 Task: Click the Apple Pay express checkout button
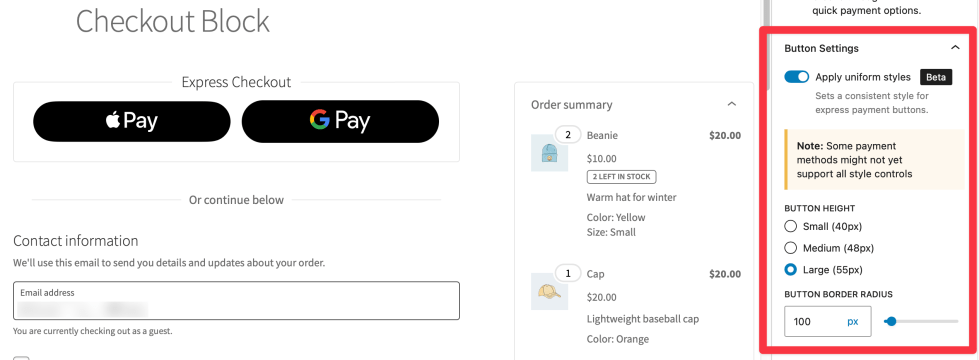coord(132,122)
